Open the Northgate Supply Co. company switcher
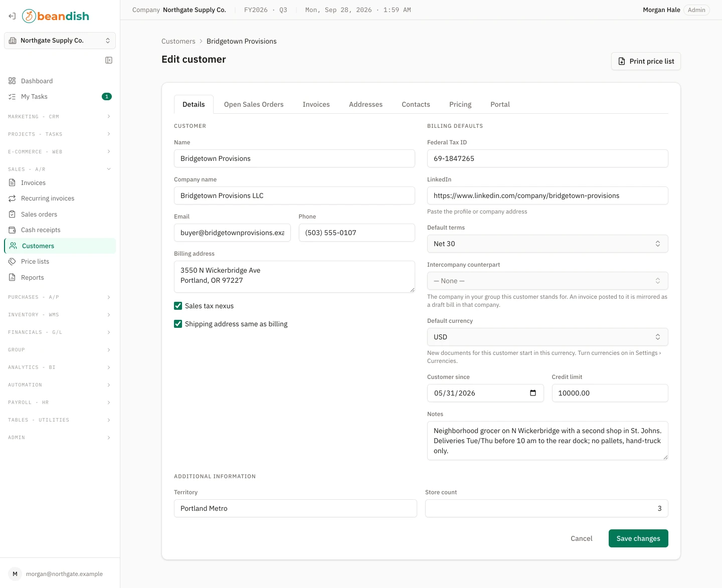Screen dimensions: 722x588 click(60, 41)
